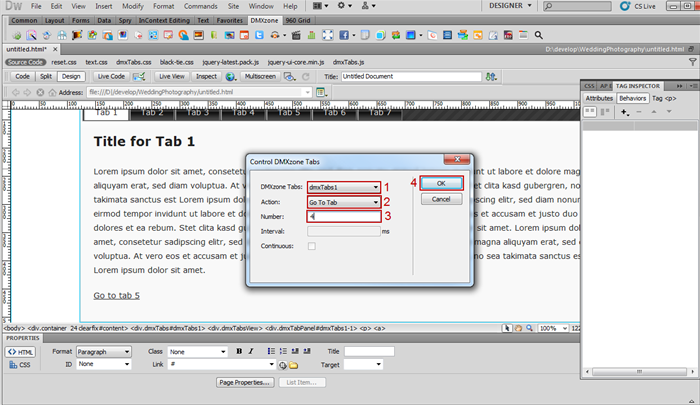Viewport: 700px width, 405px height.
Task: Click the filter related files icon
Action: [692, 62]
